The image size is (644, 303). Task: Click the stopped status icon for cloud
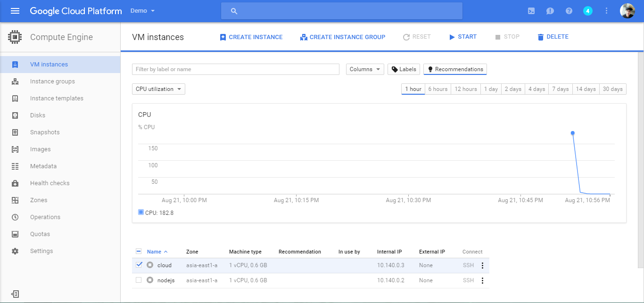coord(150,265)
